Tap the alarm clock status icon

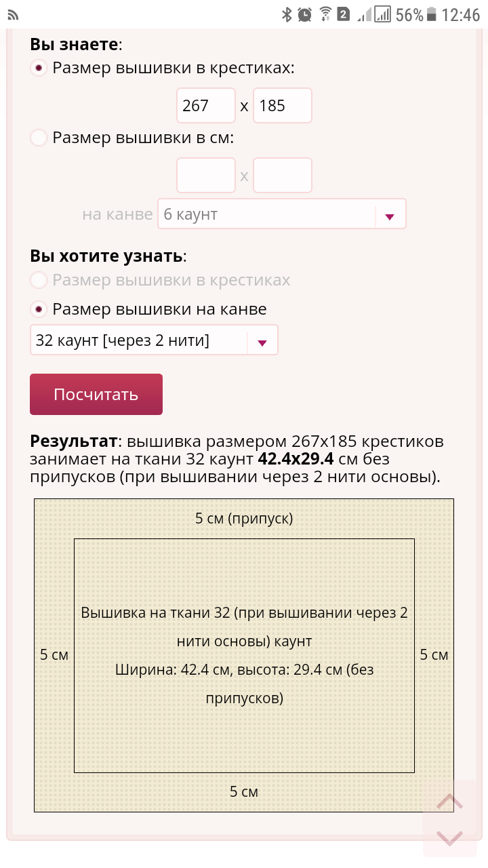pos(305,14)
